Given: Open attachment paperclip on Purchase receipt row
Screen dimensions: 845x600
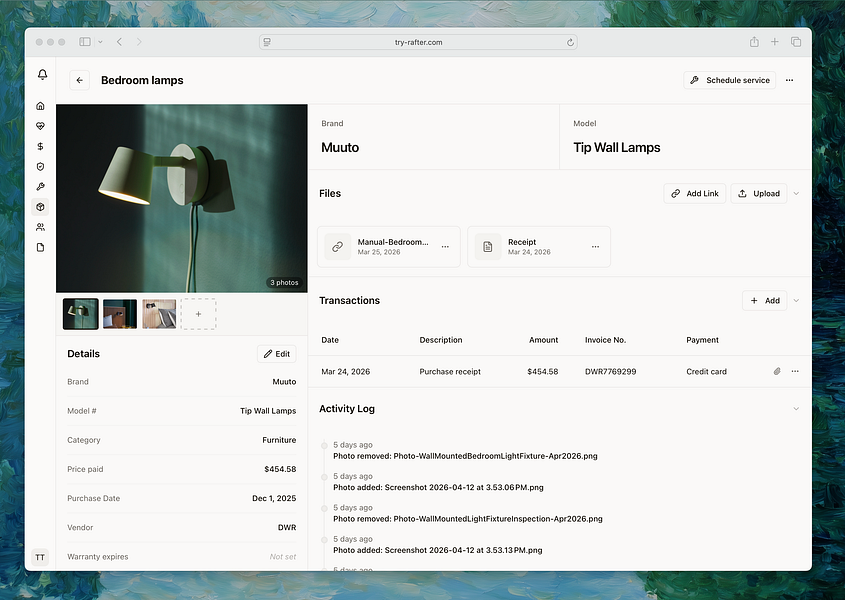Looking at the screenshot, I should coord(777,371).
